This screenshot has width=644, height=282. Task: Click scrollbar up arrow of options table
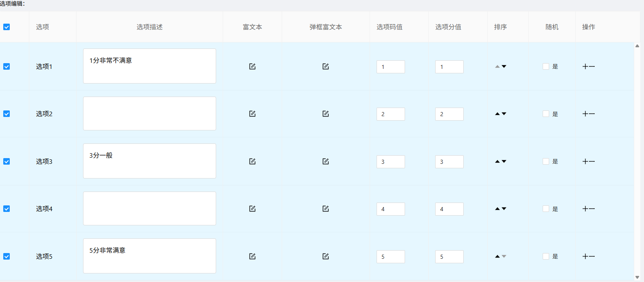click(x=637, y=46)
